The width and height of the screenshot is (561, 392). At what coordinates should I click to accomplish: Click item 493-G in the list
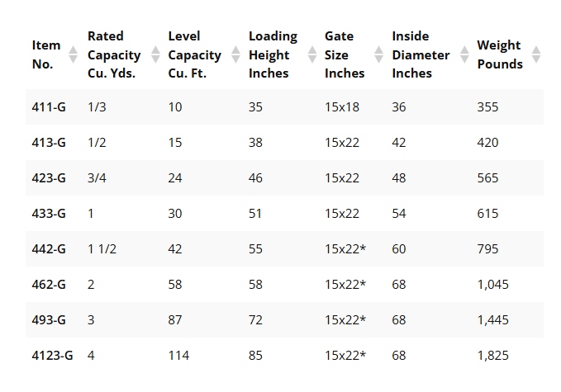pyautogui.click(x=49, y=320)
